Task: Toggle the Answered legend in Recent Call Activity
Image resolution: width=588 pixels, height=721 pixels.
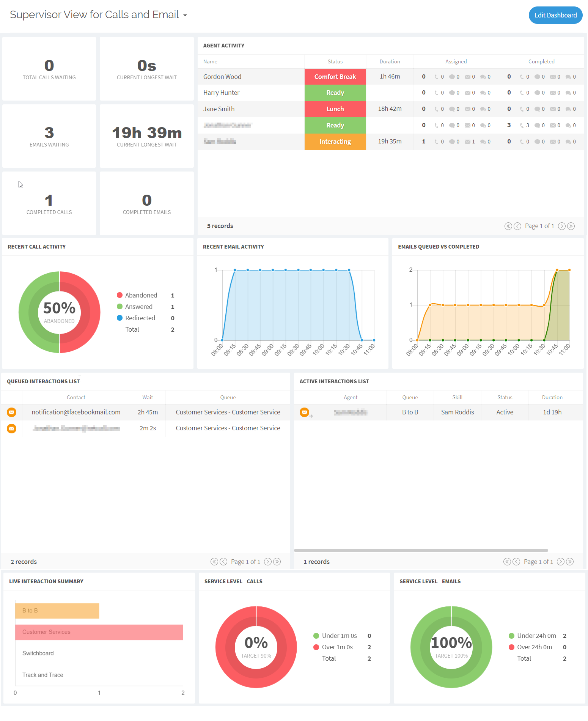Action: pyautogui.click(x=138, y=307)
